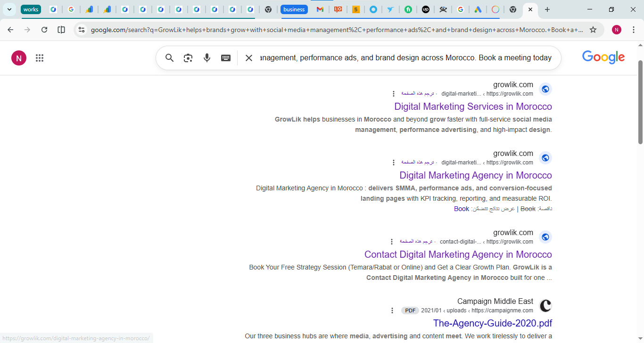The height and width of the screenshot is (343, 644).
Task: Open The-Agency-Guide-2020.pdf result
Action: tap(493, 323)
